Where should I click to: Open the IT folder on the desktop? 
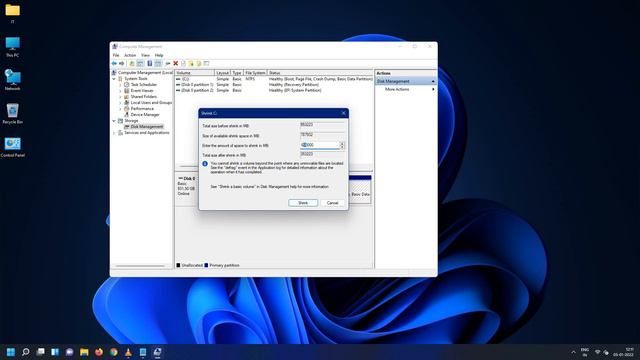pyautogui.click(x=13, y=13)
